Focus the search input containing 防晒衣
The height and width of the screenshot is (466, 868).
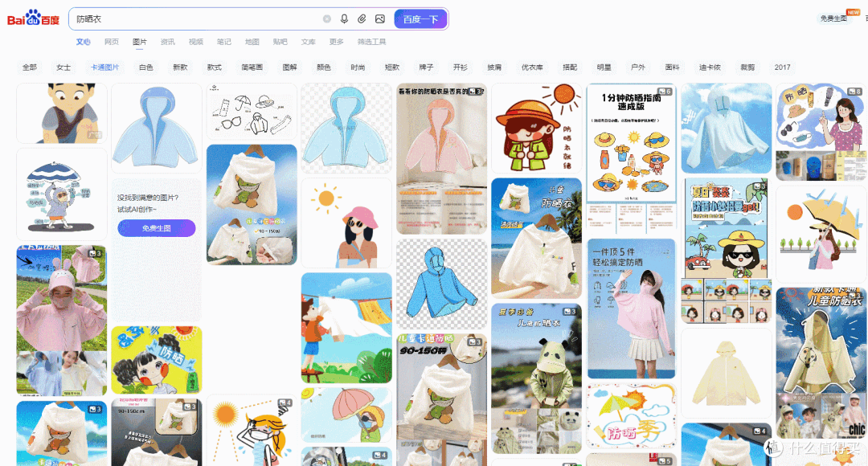point(197,18)
